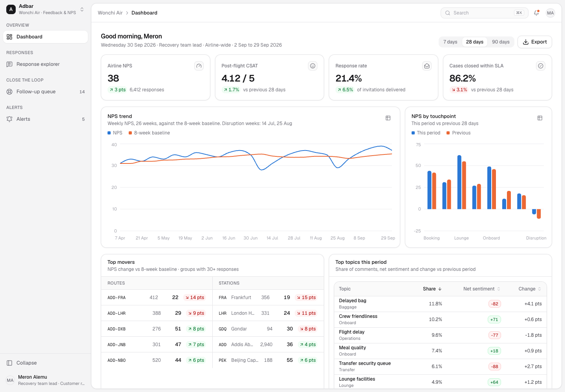Switch period to 90 days

pyautogui.click(x=501, y=42)
